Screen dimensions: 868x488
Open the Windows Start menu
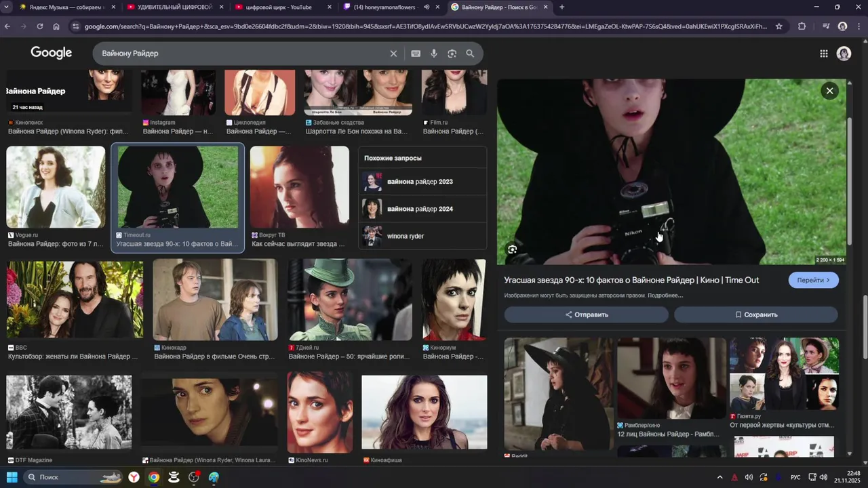[x=12, y=477]
